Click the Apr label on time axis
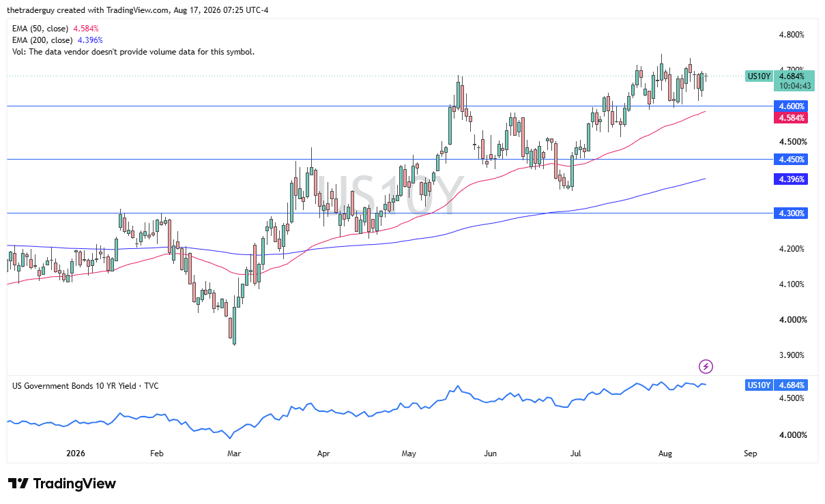The image size is (825, 504). 324,453
